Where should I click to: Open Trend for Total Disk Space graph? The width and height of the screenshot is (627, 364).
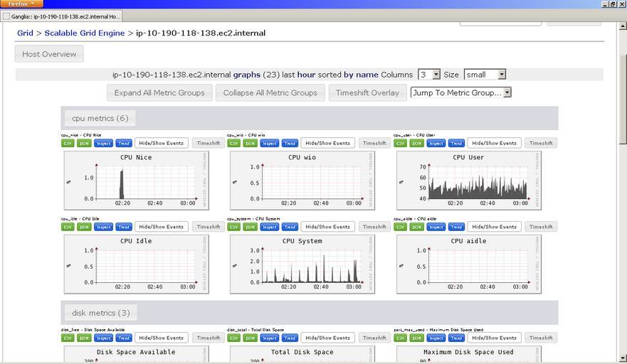pos(290,338)
